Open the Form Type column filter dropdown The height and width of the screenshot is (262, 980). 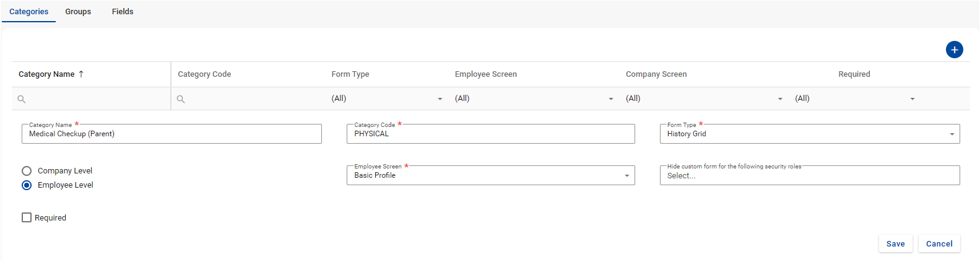tap(440, 99)
